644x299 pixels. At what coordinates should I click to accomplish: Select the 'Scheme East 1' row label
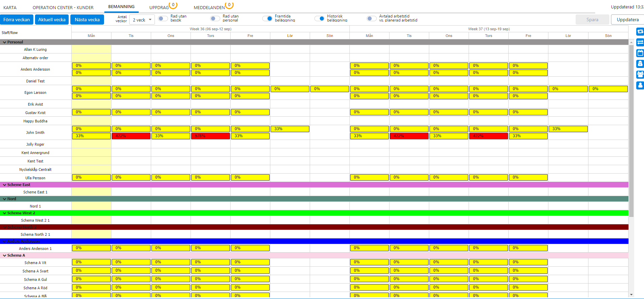35,192
